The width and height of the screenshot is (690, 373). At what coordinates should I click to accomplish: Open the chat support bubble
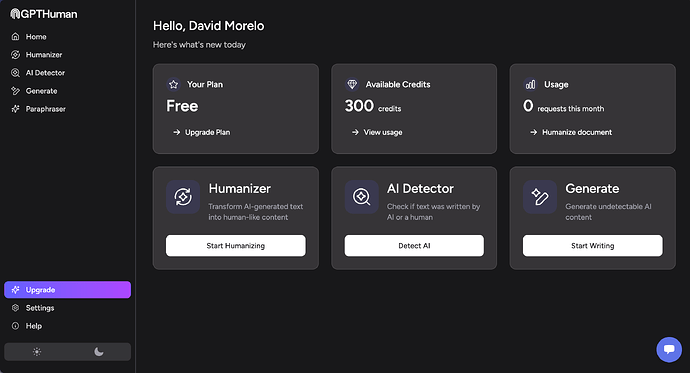pos(669,350)
